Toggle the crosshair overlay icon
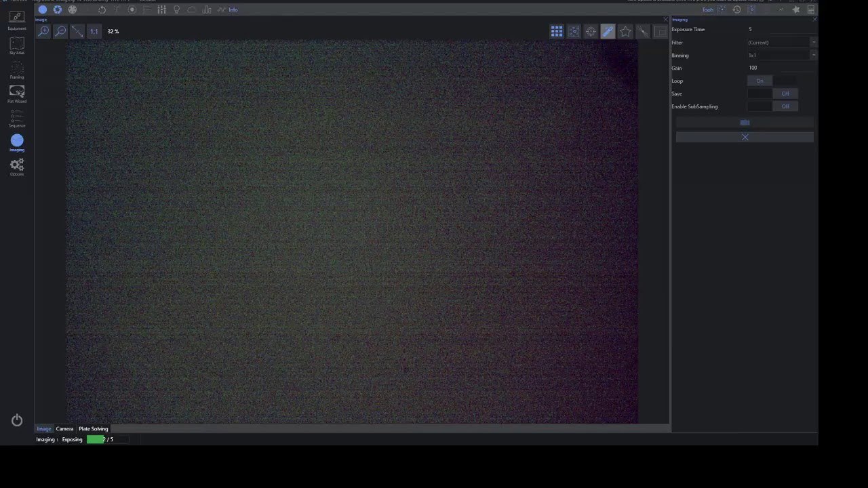The width and height of the screenshot is (868, 488). (x=591, y=31)
